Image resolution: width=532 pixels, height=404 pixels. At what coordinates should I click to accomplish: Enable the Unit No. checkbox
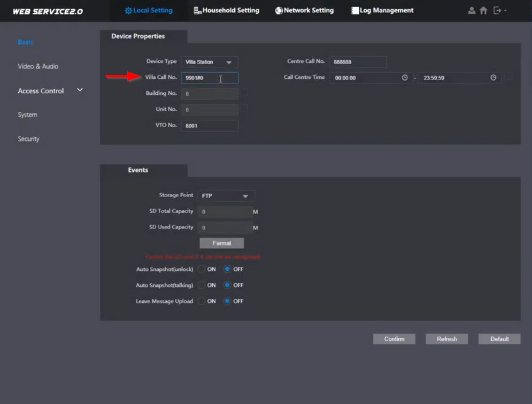[244, 108]
